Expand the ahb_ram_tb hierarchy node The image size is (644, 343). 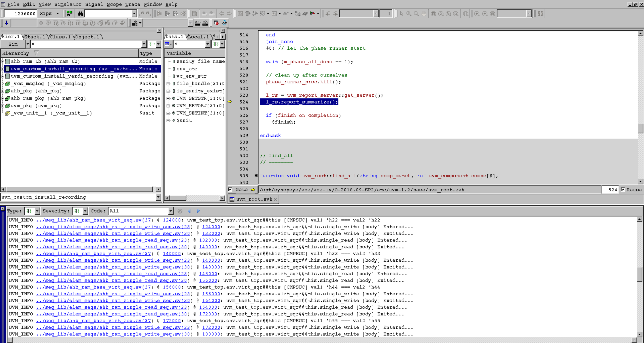click(x=3, y=61)
